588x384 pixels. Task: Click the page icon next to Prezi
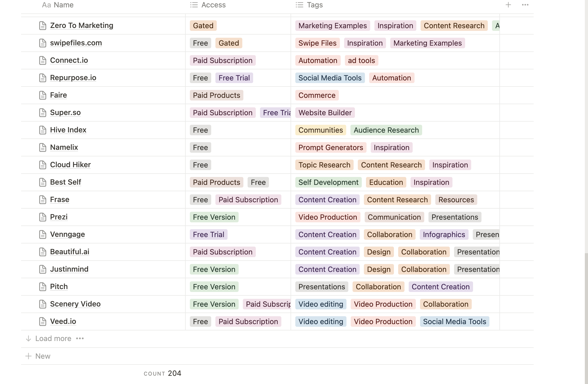coord(42,217)
